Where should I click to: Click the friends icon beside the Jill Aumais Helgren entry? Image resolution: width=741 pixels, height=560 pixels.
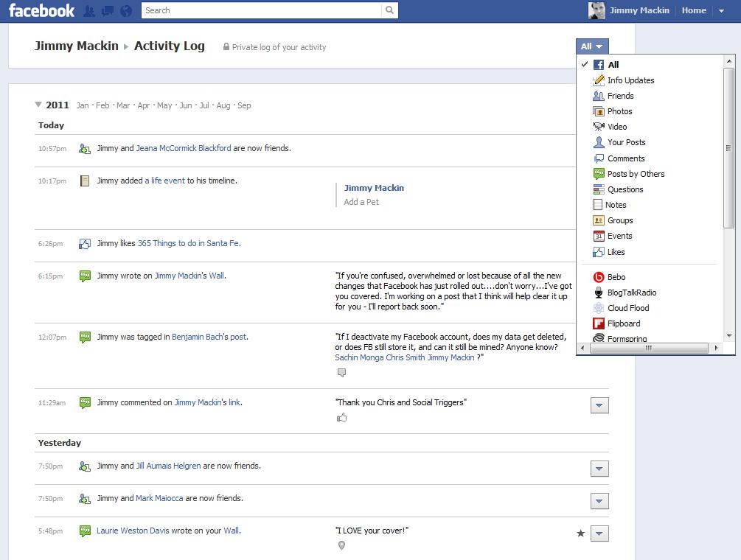[85, 466]
